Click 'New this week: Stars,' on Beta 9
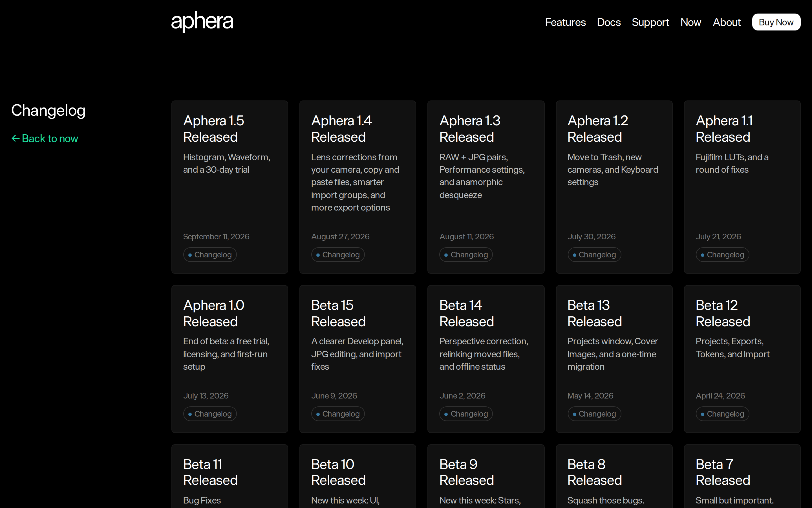This screenshot has height=508, width=812. coord(480,500)
